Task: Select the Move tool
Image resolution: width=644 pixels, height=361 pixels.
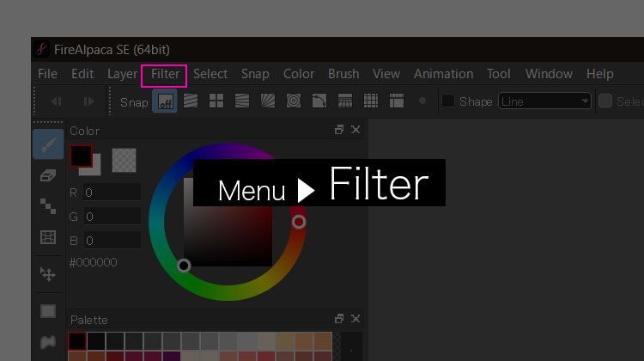Action: 48,273
